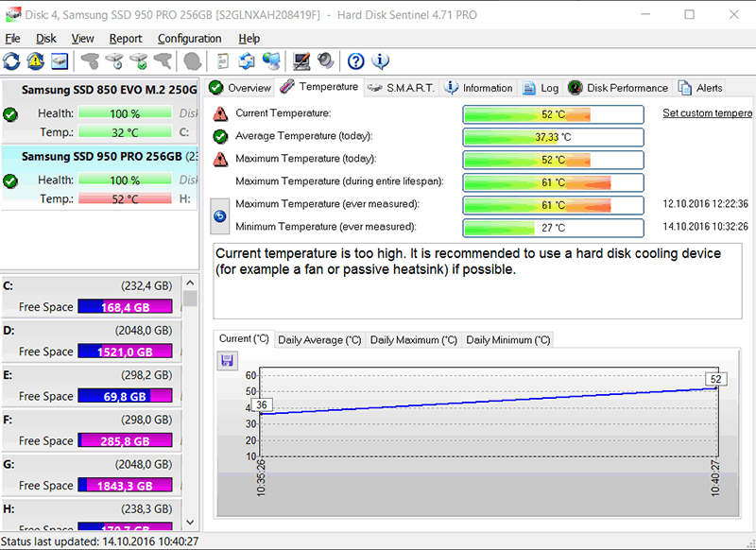Click the Set custom temperature link

pyautogui.click(x=707, y=112)
